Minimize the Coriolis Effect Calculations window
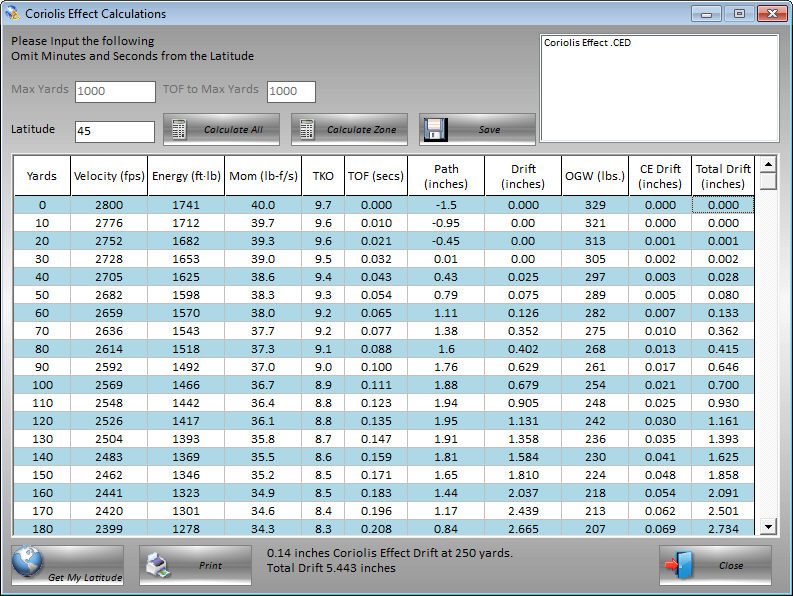 coord(708,14)
